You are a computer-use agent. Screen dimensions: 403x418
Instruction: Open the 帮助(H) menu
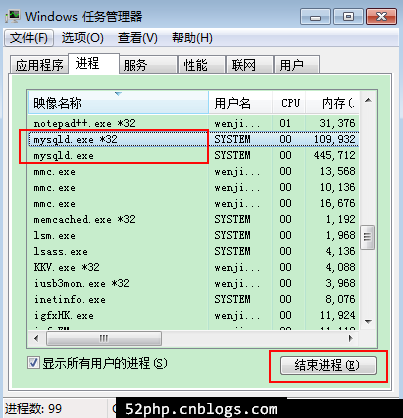click(x=192, y=38)
